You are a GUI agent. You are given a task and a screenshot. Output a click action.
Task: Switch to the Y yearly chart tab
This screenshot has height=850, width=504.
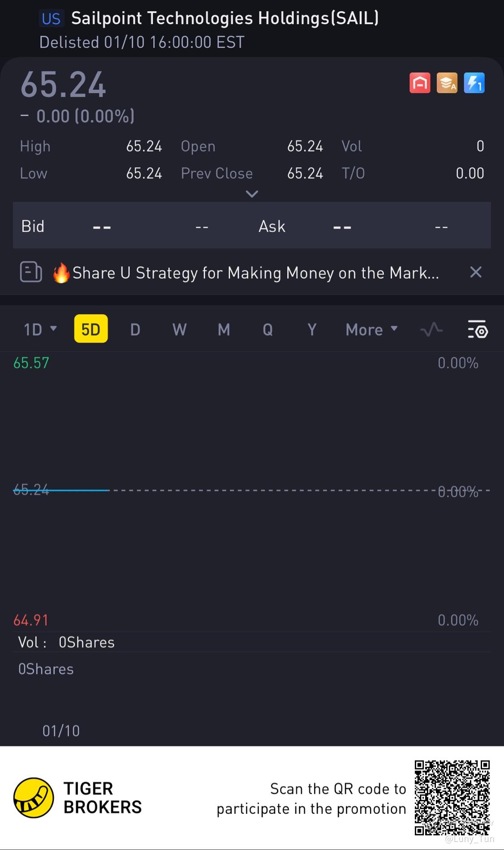coord(312,330)
